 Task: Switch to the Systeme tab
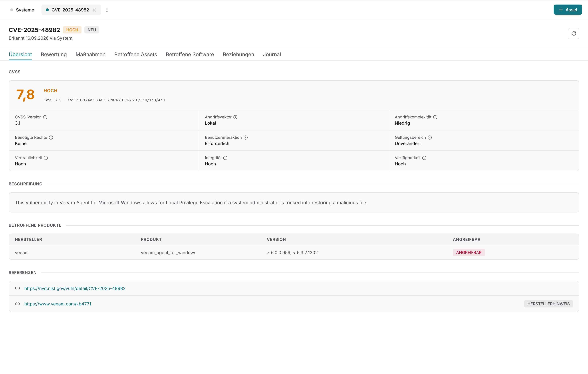[x=22, y=10]
